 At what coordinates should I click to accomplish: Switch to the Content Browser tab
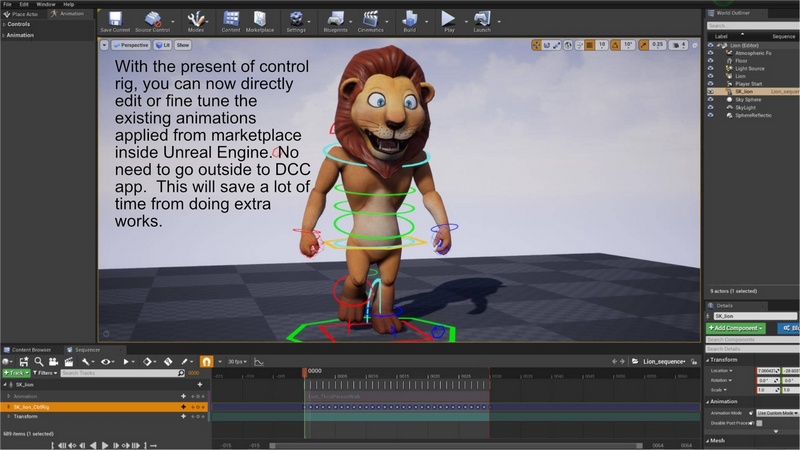[x=31, y=350]
